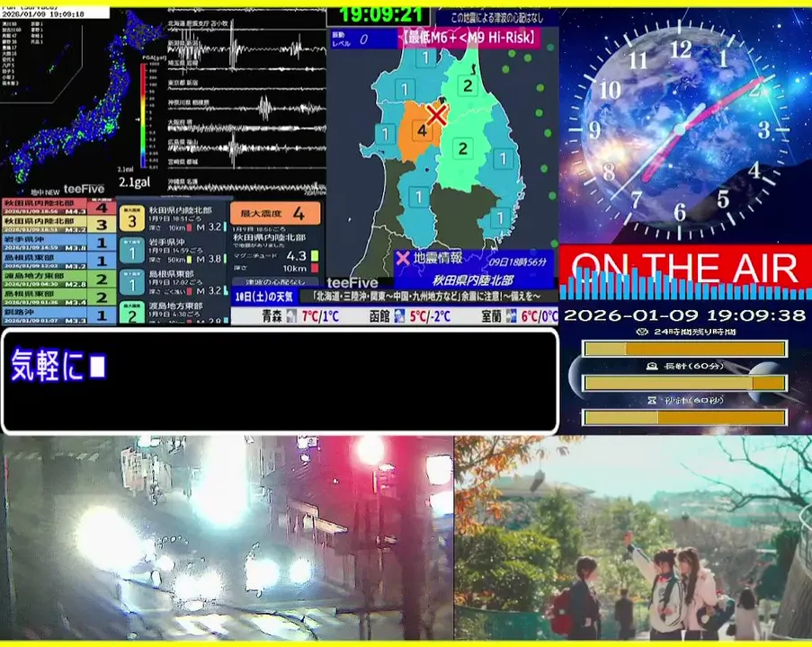This screenshot has height=647, width=812.
Task: Click the マグニチュード 4.3 value
Action: [x=296, y=256]
